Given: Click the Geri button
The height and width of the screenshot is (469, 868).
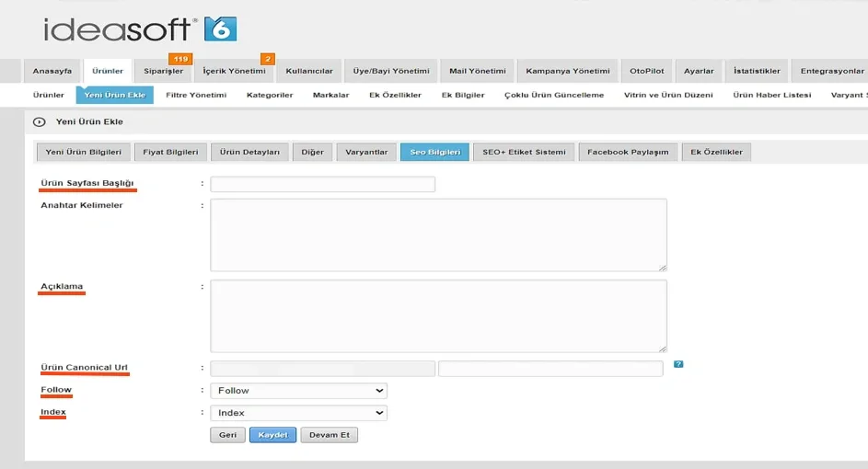Looking at the screenshot, I should [227, 435].
